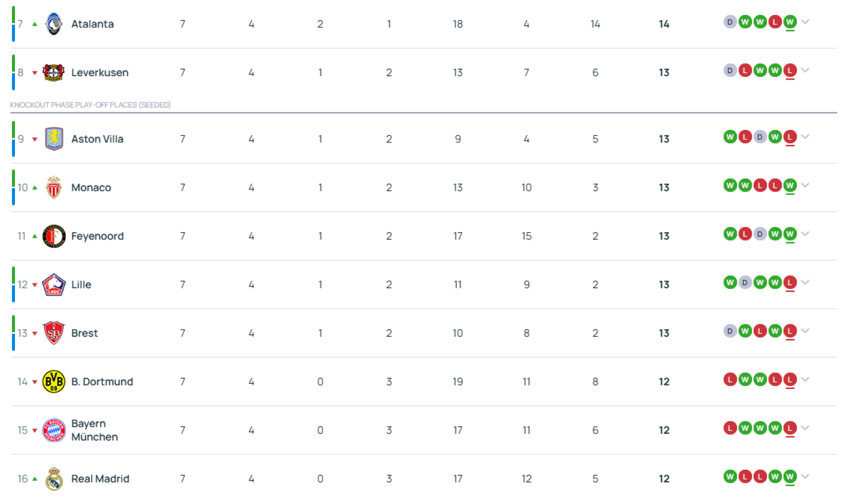
Task: Click Lille's latest loss badge
Action: point(790,282)
